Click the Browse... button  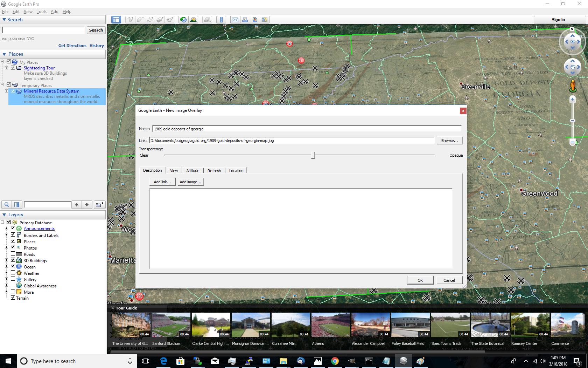(x=449, y=141)
